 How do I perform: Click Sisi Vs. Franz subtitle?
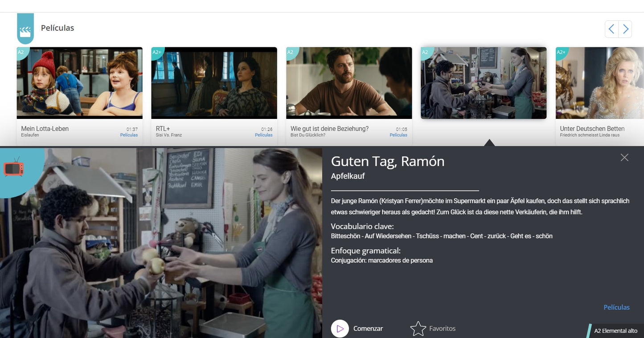coord(169,135)
